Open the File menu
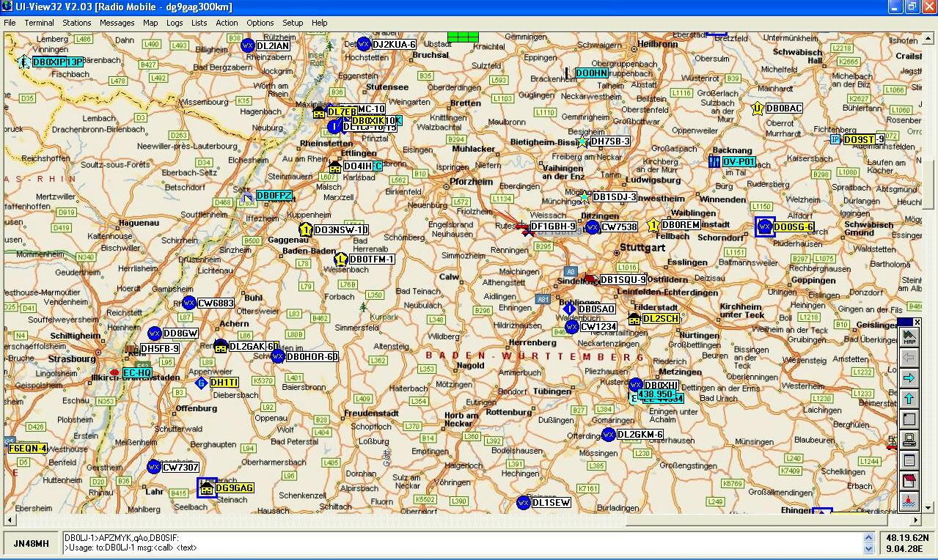938x560 pixels. 10,23
